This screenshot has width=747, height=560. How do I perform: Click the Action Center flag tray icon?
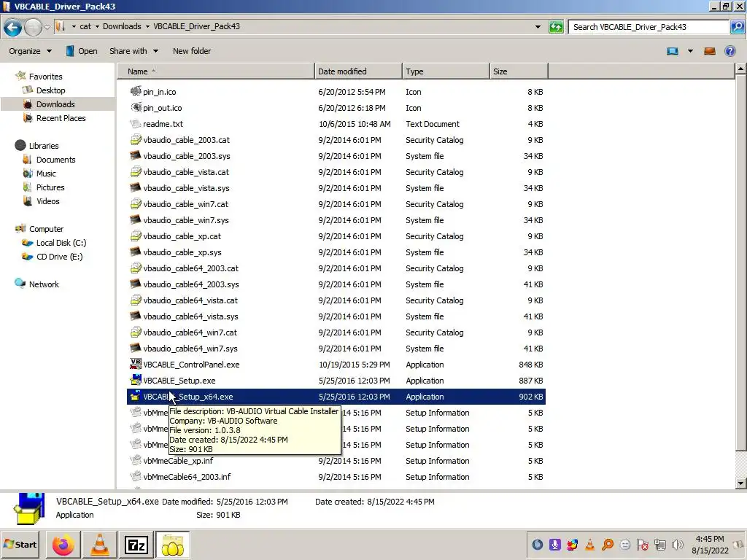point(642,544)
